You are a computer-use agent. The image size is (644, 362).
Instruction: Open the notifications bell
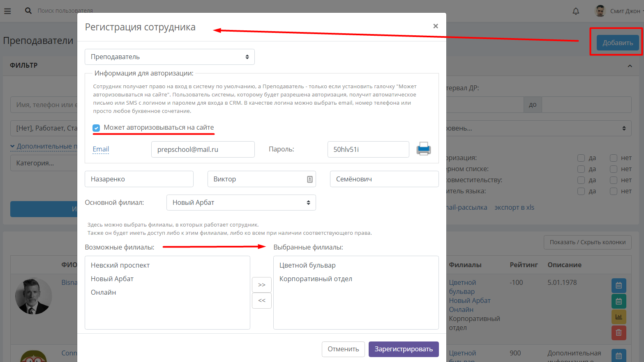click(576, 11)
